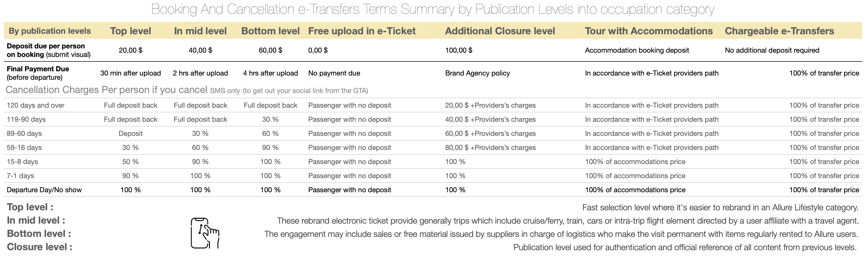
Task: Select the In mid level column header
Action: tap(200, 31)
